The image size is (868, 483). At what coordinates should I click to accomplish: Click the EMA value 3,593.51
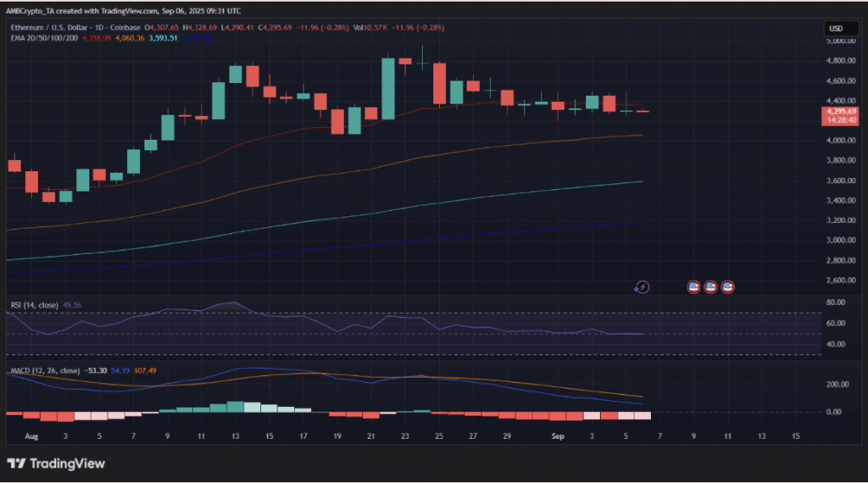pos(163,38)
